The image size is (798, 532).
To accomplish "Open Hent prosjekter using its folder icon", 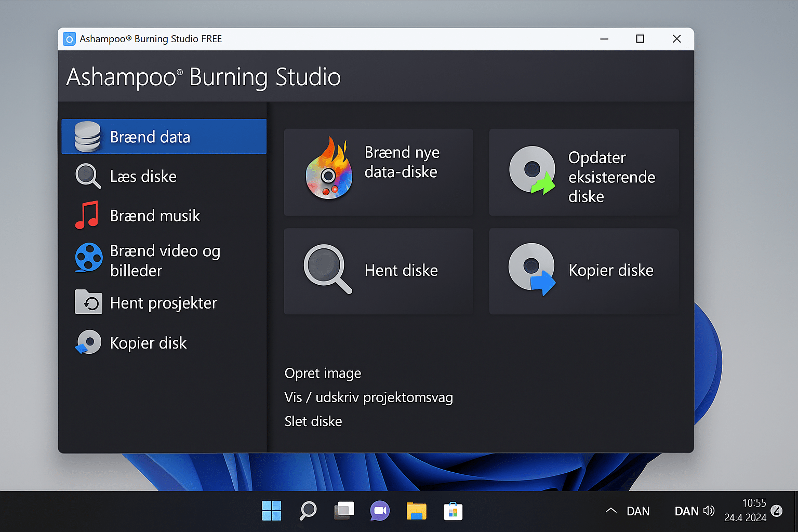I will [x=88, y=302].
